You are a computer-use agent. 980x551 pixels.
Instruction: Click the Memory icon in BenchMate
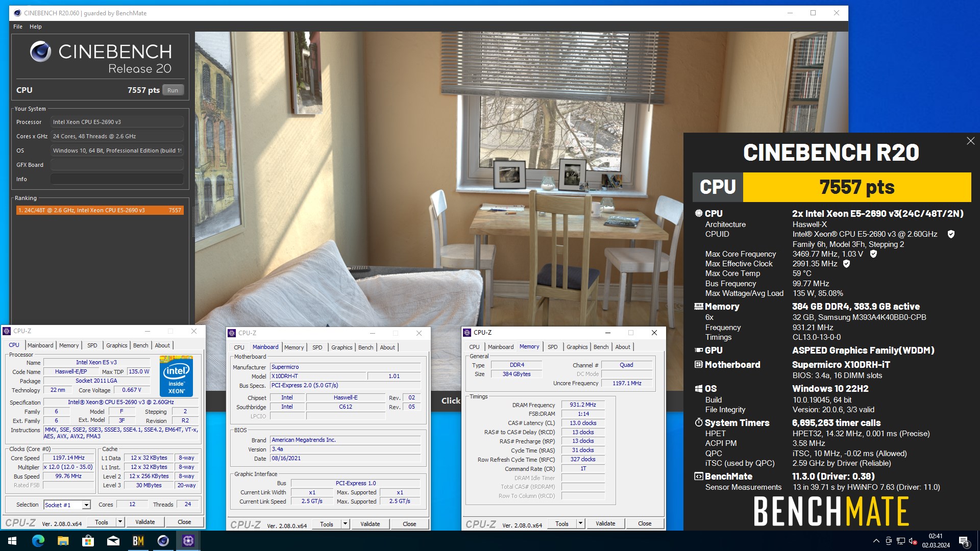698,306
